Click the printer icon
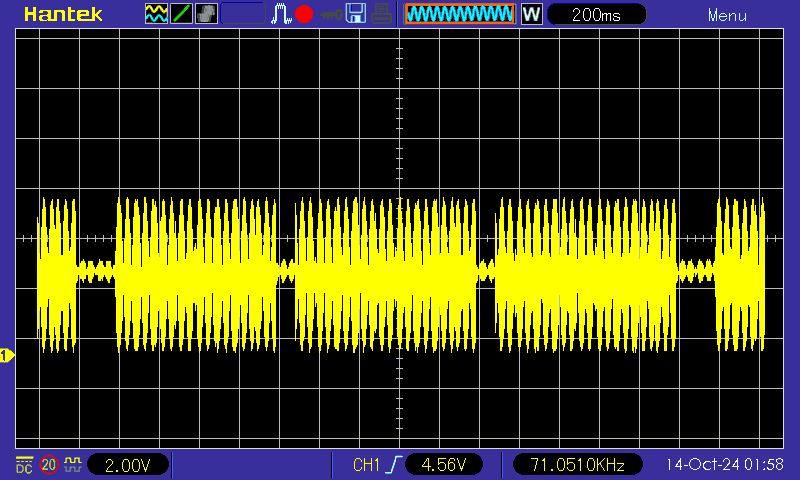 [381, 14]
